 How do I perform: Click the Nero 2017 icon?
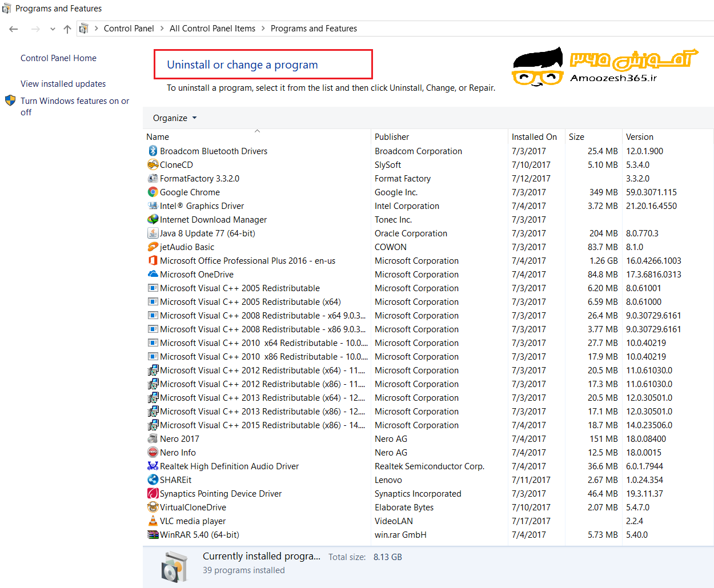(153, 438)
